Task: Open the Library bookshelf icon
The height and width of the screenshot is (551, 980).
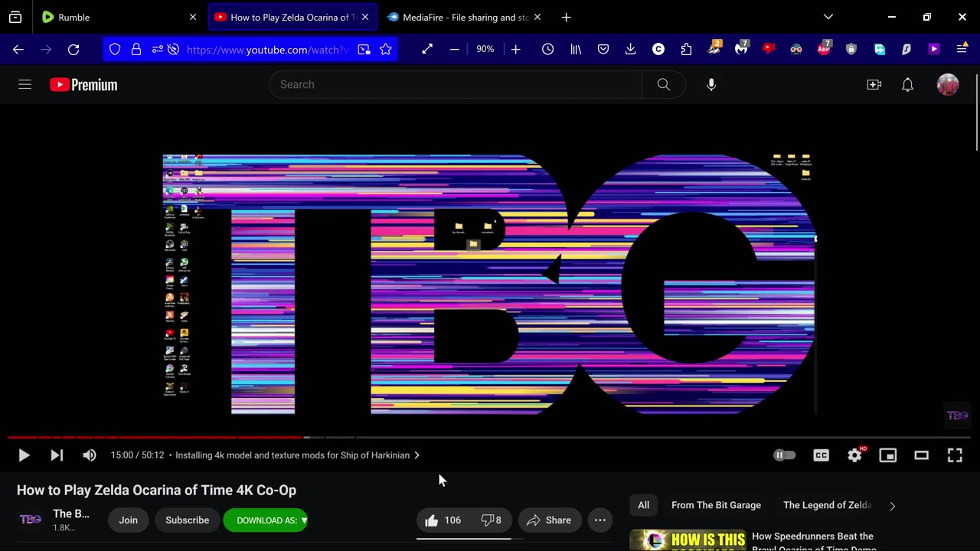Action: 576,49
